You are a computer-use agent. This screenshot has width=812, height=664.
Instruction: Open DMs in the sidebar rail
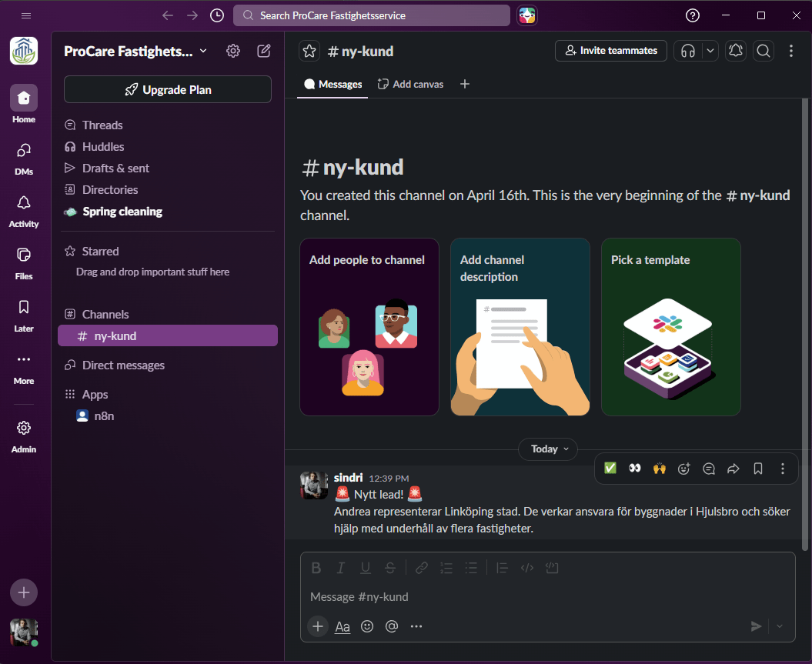[x=24, y=159]
